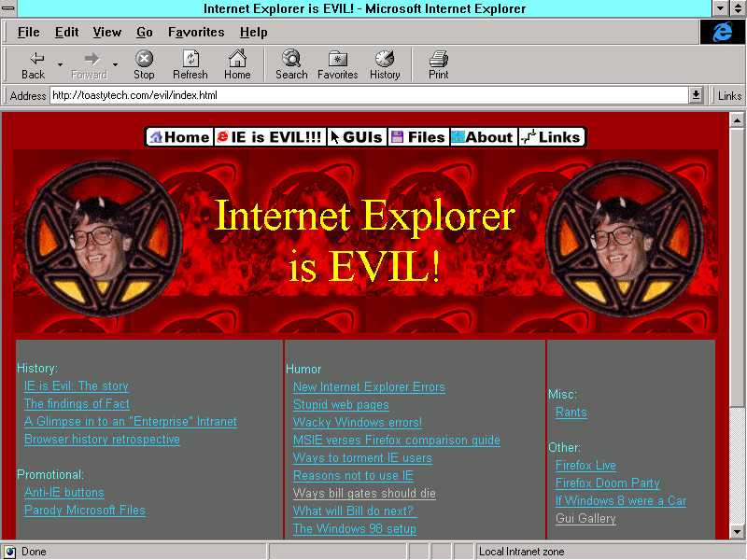Viewport: 747px width, 560px height.
Task: Click the right devil portrait pentagram image
Action: tap(624, 238)
